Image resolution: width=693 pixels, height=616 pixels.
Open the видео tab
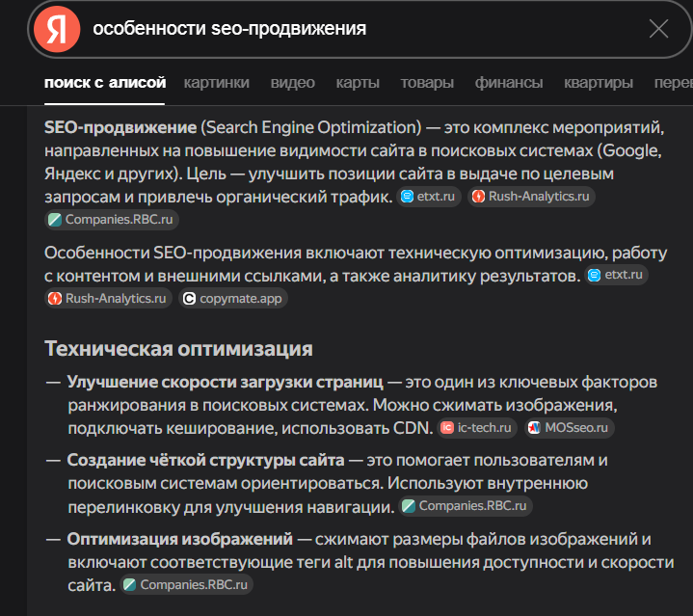click(x=293, y=83)
